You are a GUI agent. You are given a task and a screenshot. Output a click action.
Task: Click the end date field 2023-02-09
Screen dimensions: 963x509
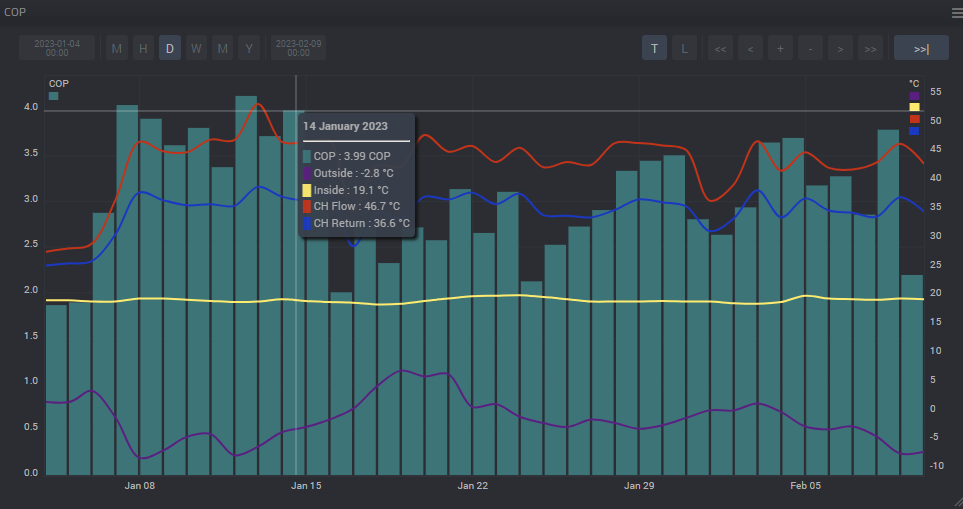click(x=298, y=48)
